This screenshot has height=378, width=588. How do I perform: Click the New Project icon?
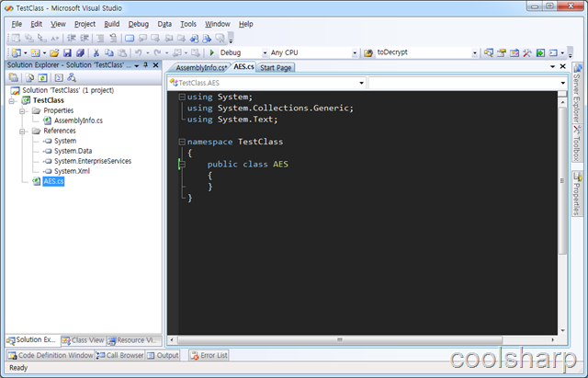pyautogui.click(x=17, y=53)
